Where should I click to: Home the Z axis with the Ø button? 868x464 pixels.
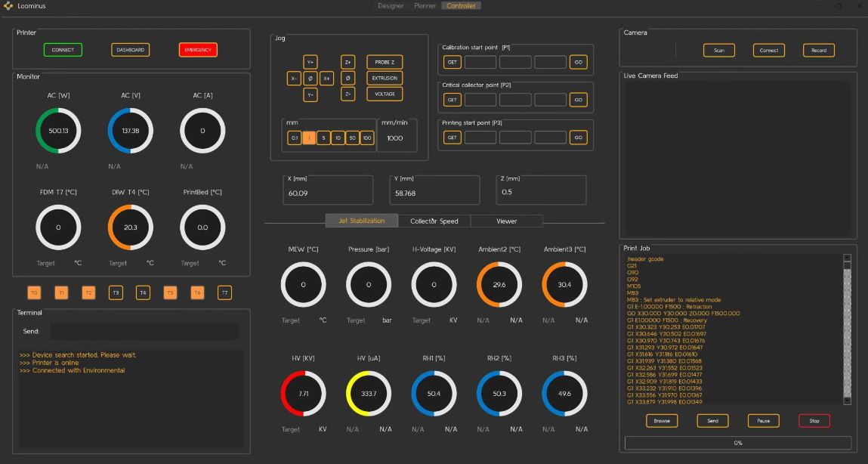tap(348, 78)
